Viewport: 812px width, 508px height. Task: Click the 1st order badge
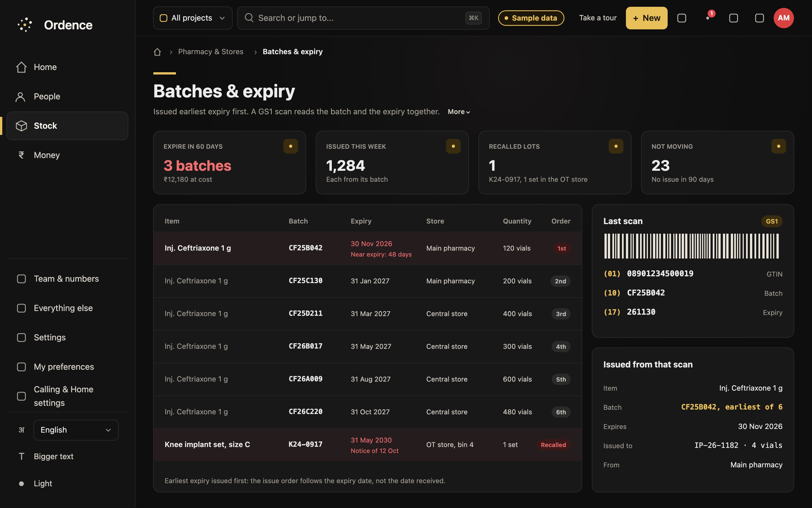coord(561,248)
